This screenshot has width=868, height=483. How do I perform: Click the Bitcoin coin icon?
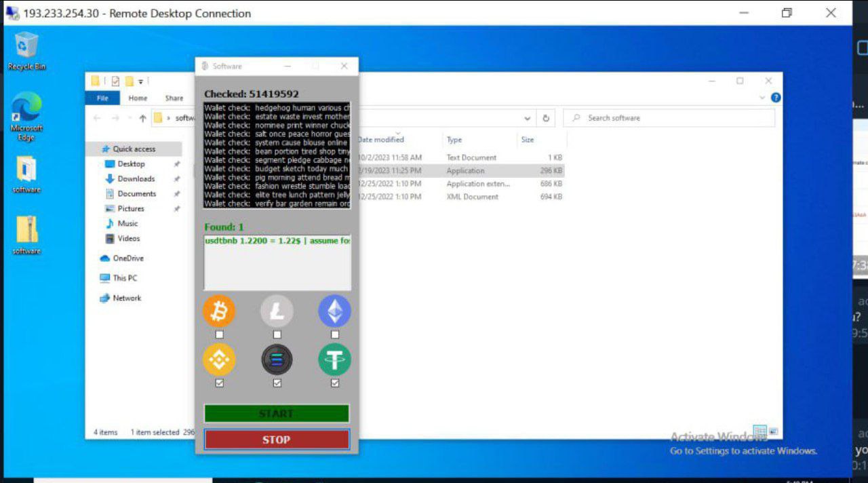click(219, 311)
